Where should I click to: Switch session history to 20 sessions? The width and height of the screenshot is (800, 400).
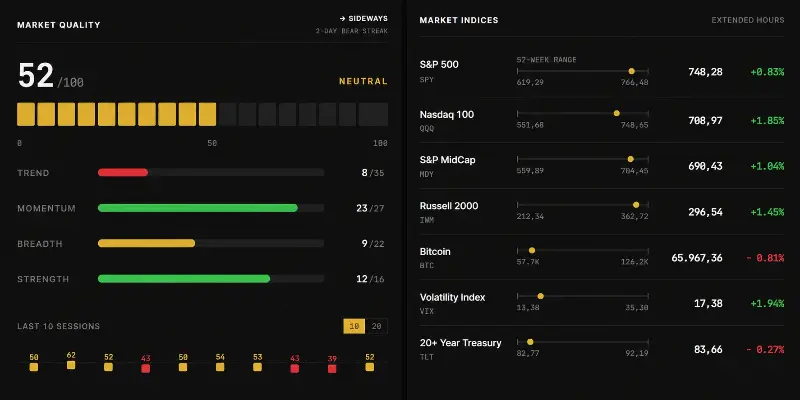(x=377, y=326)
